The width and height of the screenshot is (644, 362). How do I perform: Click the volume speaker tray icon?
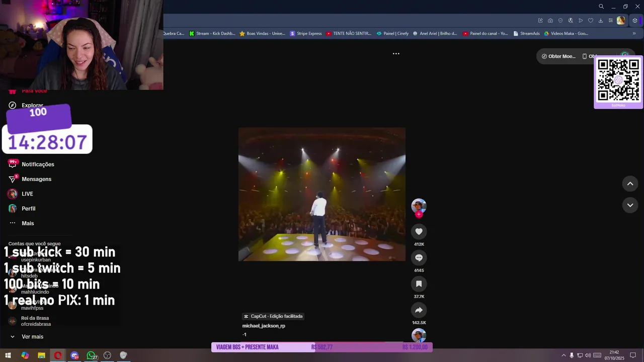[588, 355]
